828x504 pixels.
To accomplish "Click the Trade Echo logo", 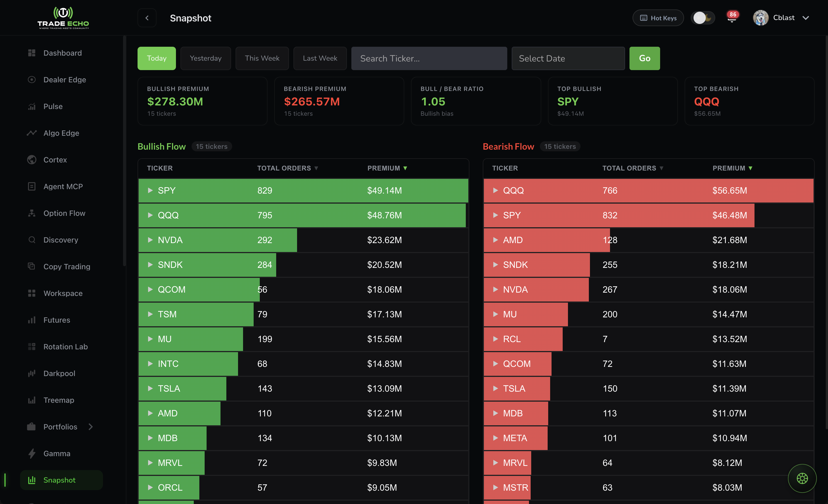I will (x=63, y=18).
